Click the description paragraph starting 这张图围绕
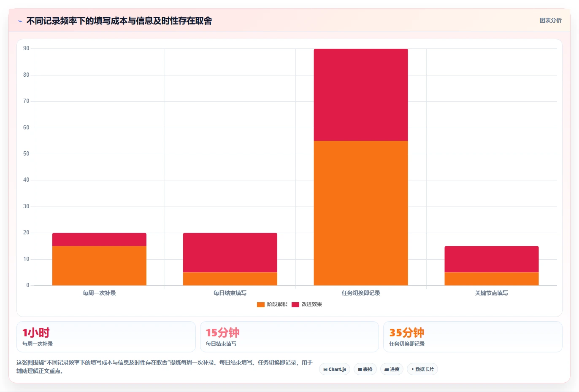This screenshot has width=579, height=392. point(165,367)
